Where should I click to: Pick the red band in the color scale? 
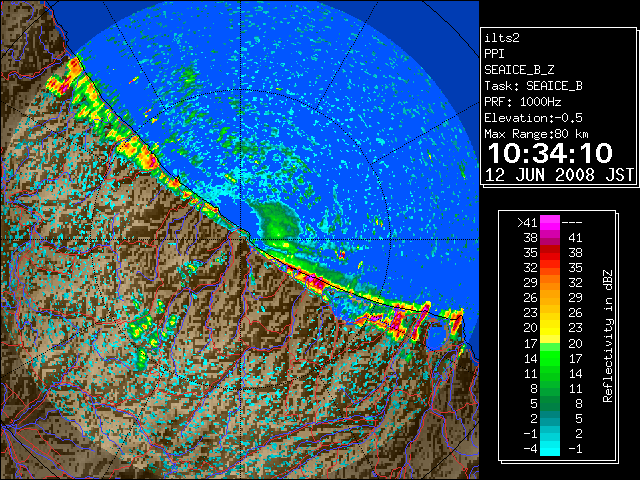coord(550,253)
